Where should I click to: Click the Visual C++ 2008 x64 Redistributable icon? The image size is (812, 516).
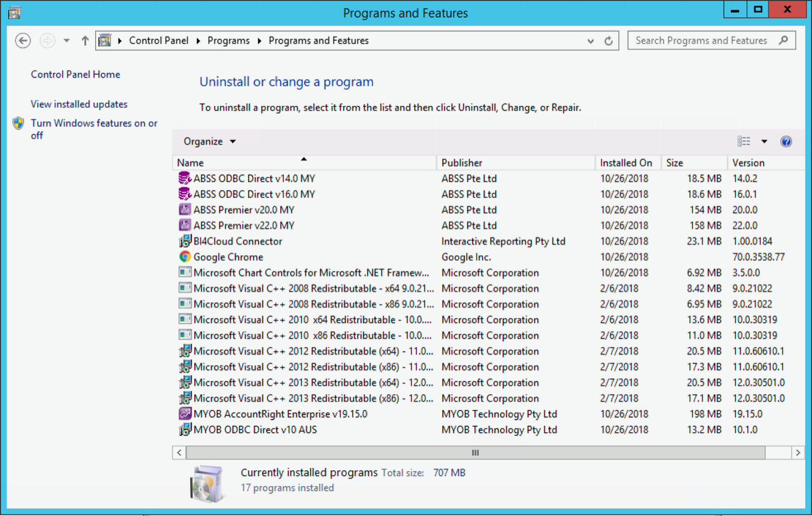point(185,288)
